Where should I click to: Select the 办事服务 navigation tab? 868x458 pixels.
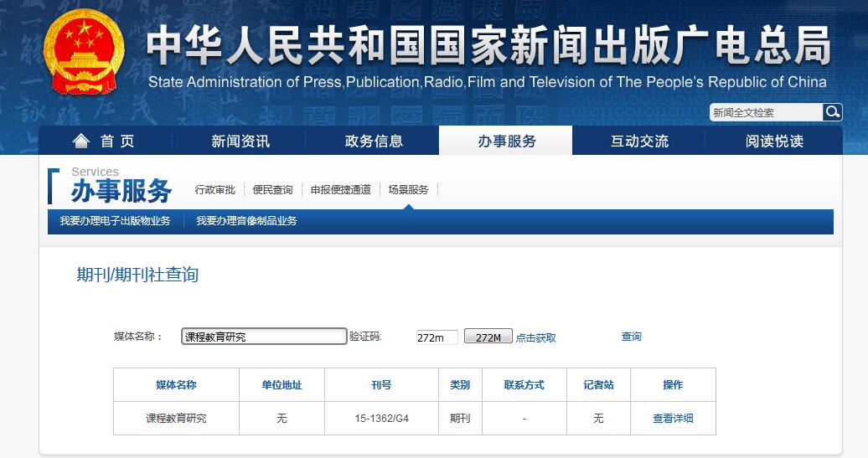[x=507, y=142]
